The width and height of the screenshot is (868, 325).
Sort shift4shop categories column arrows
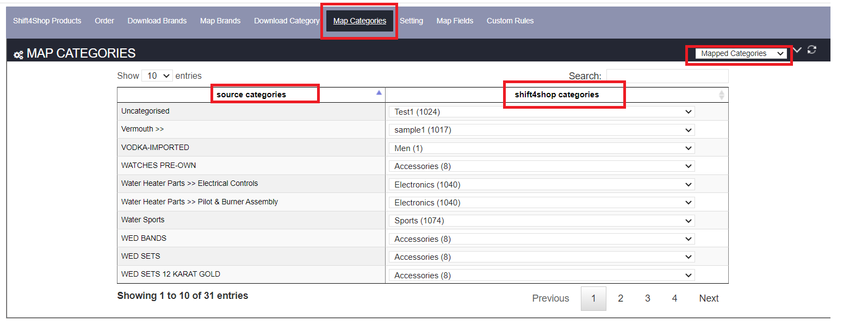721,95
